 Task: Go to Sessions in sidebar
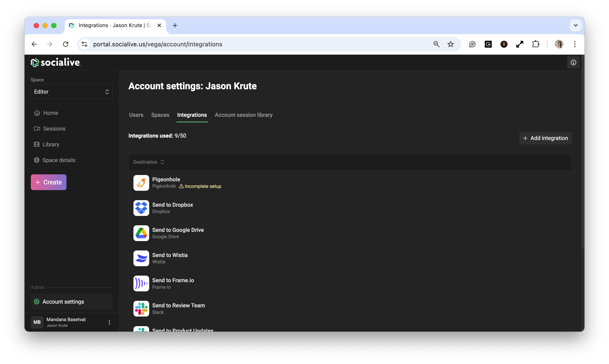54,129
